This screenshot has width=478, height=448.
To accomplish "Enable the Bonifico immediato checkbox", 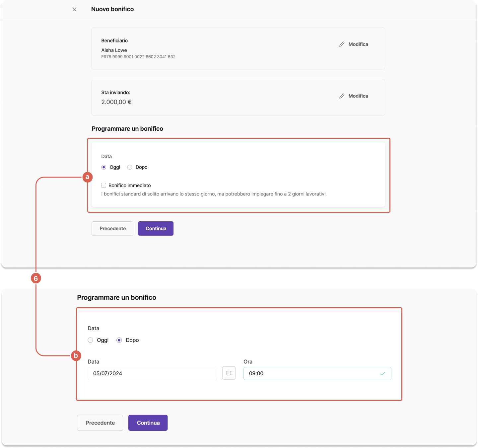I will coord(104,186).
